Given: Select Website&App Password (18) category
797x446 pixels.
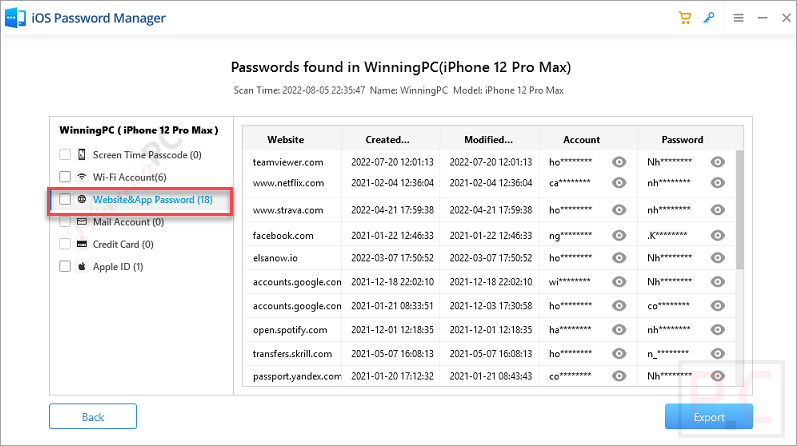Looking at the screenshot, I should [152, 199].
